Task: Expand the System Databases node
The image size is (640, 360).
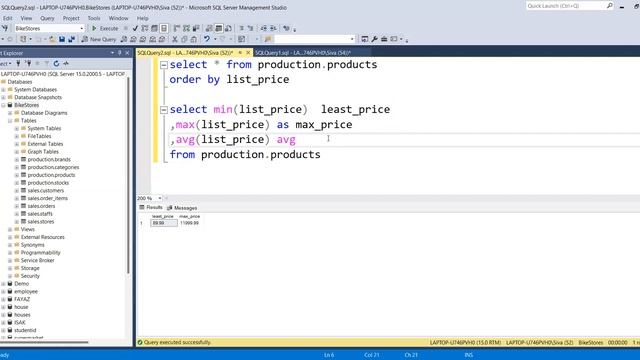Action: click(x=3, y=89)
